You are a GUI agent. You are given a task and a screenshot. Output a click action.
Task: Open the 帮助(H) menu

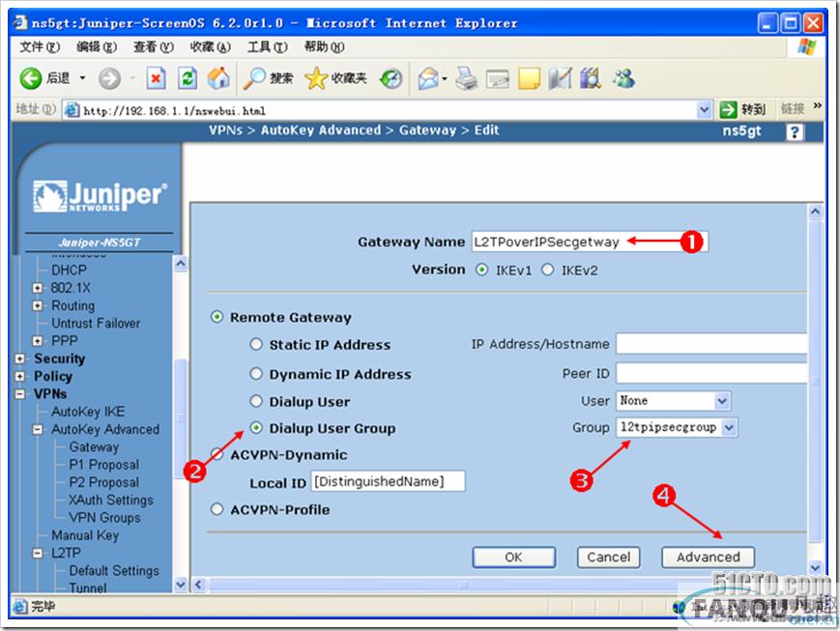coord(324,47)
